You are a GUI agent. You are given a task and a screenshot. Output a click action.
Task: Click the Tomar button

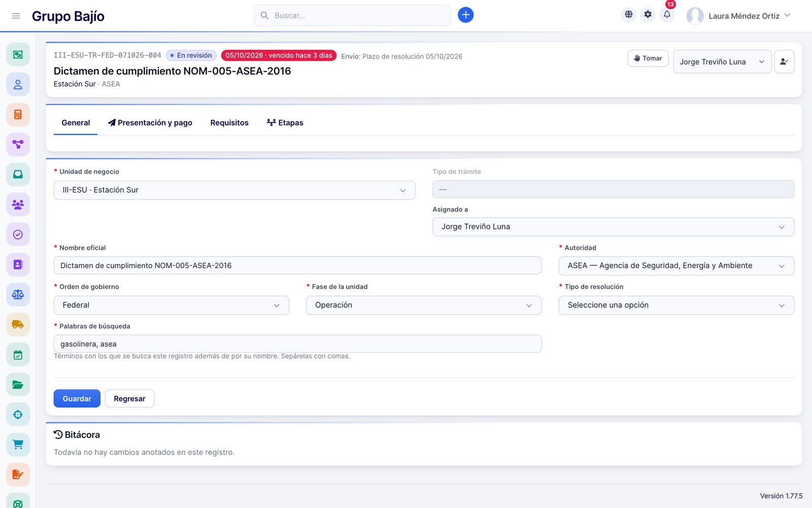pyautogui.click(x=648, y=58)
